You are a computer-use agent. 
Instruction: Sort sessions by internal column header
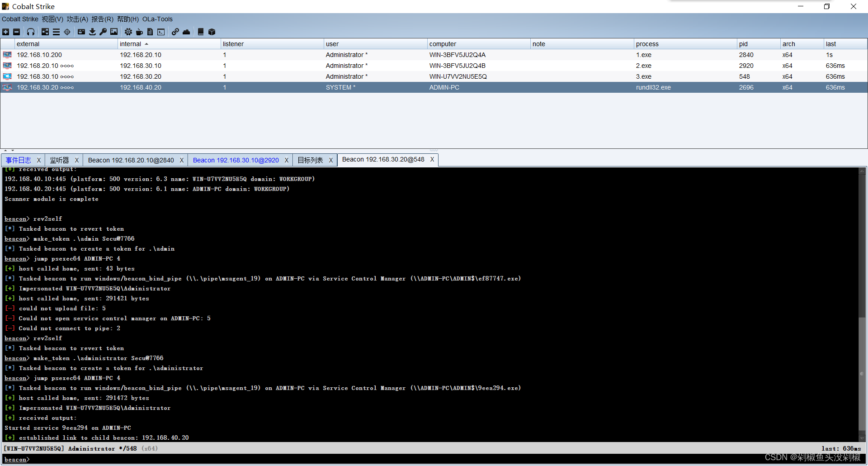[169, 44]
